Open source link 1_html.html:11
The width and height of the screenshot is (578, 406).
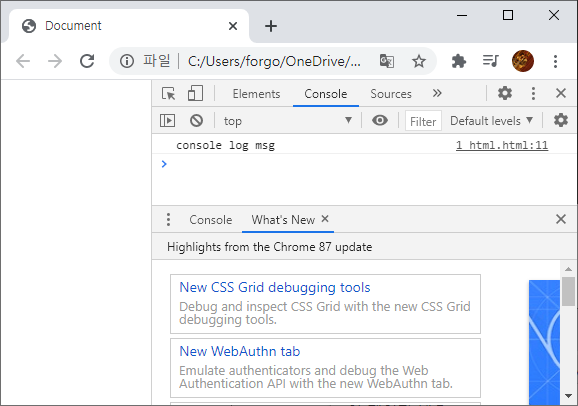pyautogui.click(x=502, y=145)
